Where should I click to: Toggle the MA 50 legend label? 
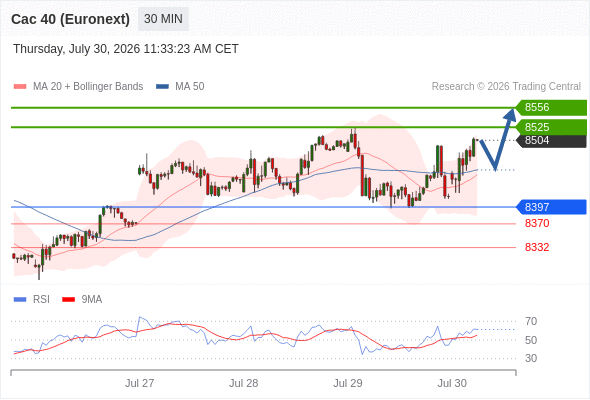[190, 87]
